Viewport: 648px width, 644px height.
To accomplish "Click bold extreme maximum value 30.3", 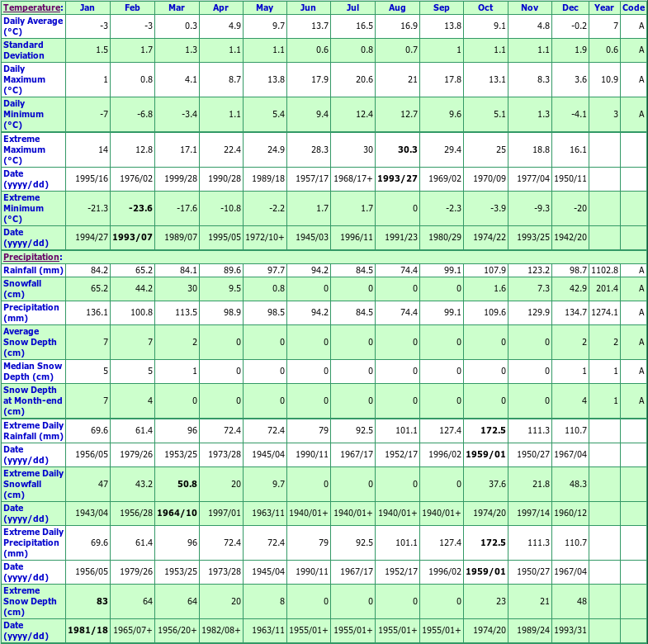I will pyautogui.click(x=408, y=149).
